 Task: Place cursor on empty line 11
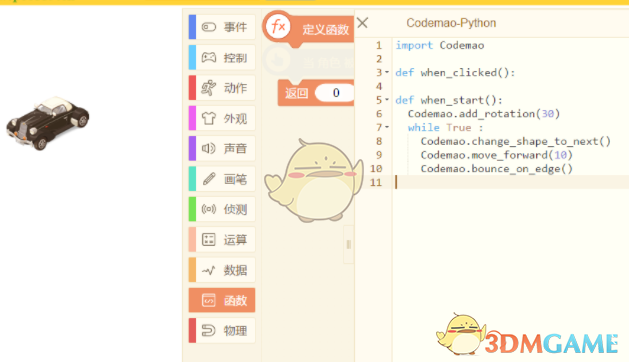pyautogui.click(x=509, y=182)
